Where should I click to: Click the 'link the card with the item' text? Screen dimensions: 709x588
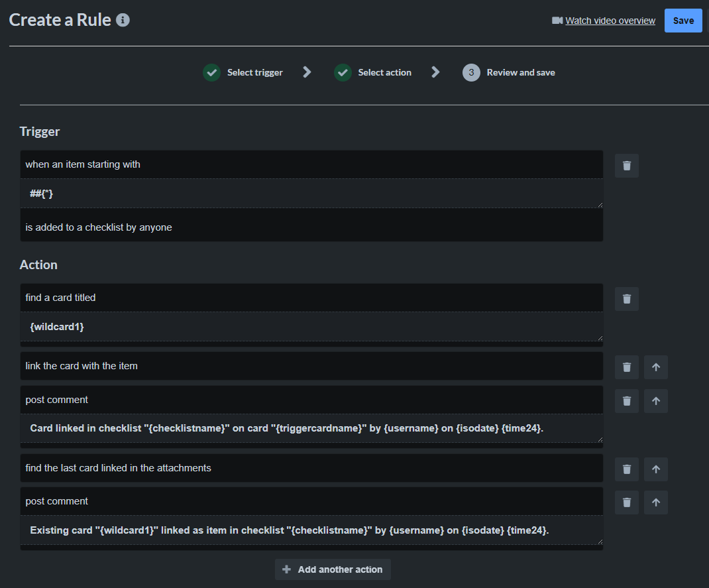coord(82,366)
